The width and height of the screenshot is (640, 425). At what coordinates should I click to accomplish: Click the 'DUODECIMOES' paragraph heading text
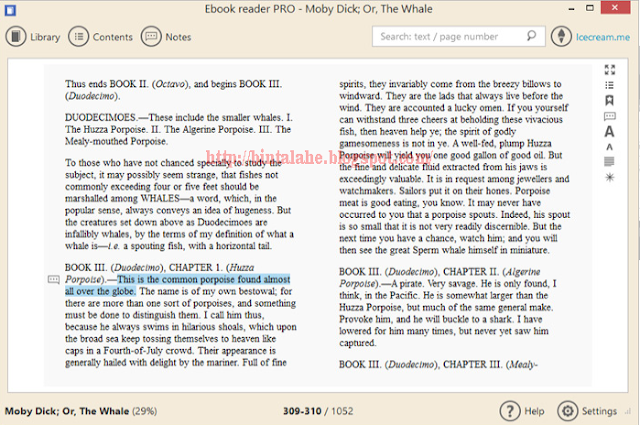[101, 118]
